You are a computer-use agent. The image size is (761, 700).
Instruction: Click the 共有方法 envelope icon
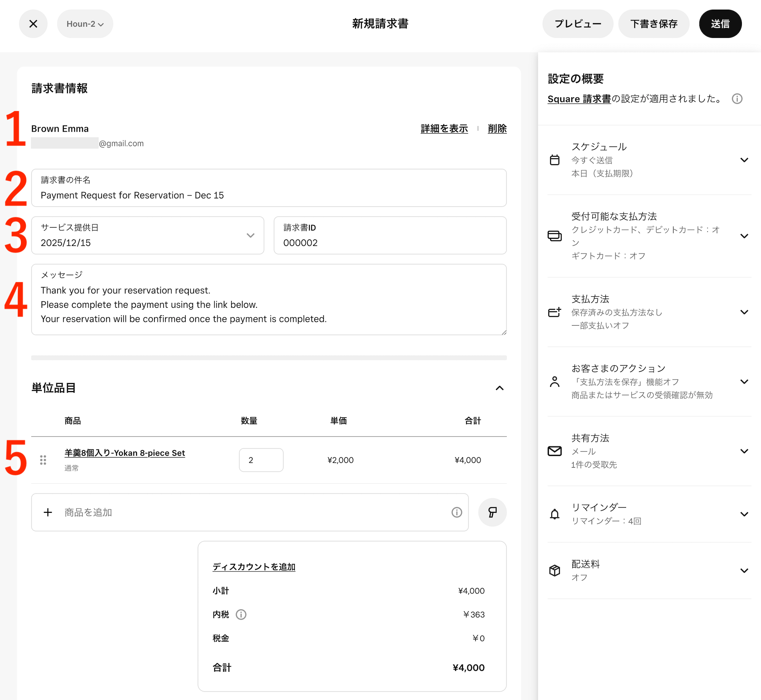tap(554, 451)
